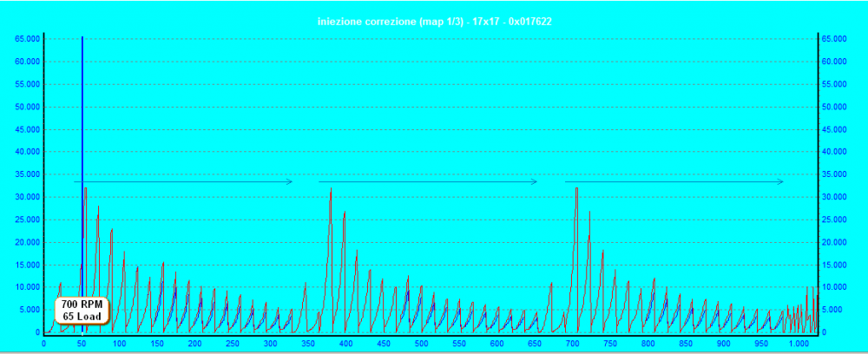Click the '700 RPM 65 Load' tooltip box
The image size is (868, 354).
pos(82,311)
